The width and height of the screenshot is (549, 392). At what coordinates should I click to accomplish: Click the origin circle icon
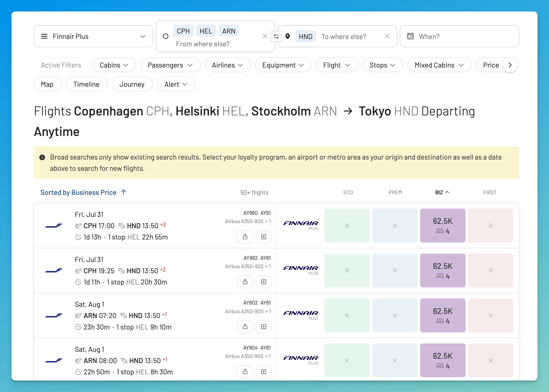(165, 36)
